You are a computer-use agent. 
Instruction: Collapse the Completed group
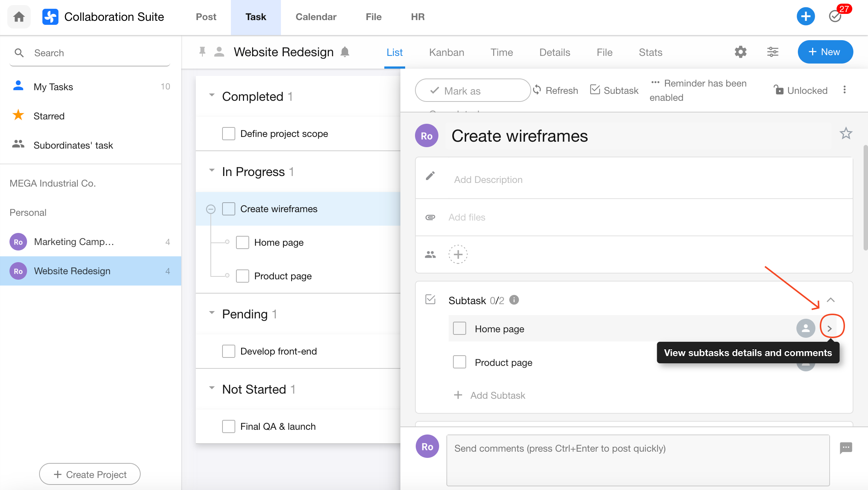[x=212, y=95]
